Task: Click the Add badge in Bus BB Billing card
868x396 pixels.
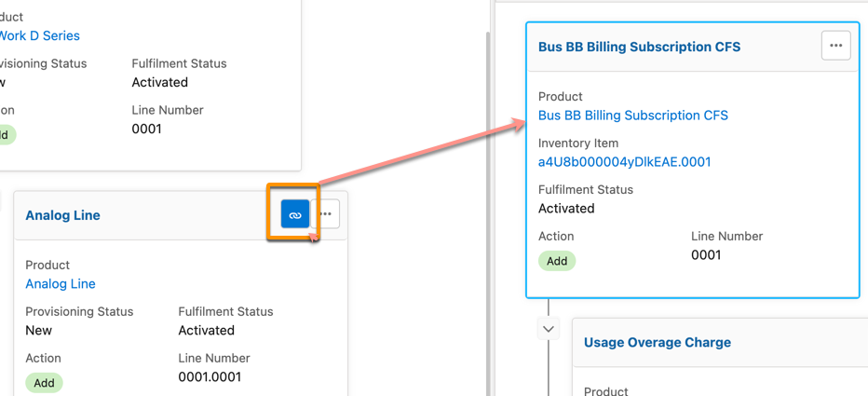Action: 557,261
